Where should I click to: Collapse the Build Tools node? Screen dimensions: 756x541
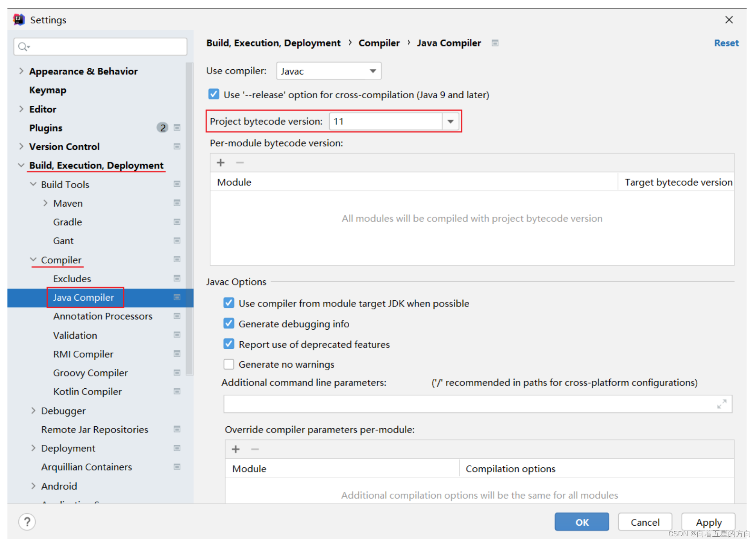coord(33,184)
